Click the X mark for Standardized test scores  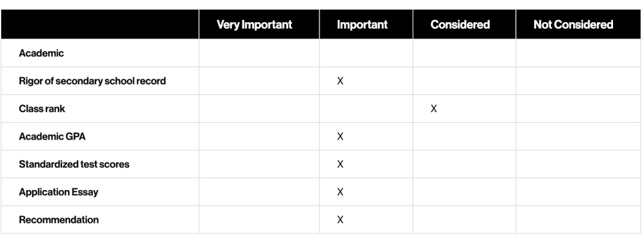point(340,164)
